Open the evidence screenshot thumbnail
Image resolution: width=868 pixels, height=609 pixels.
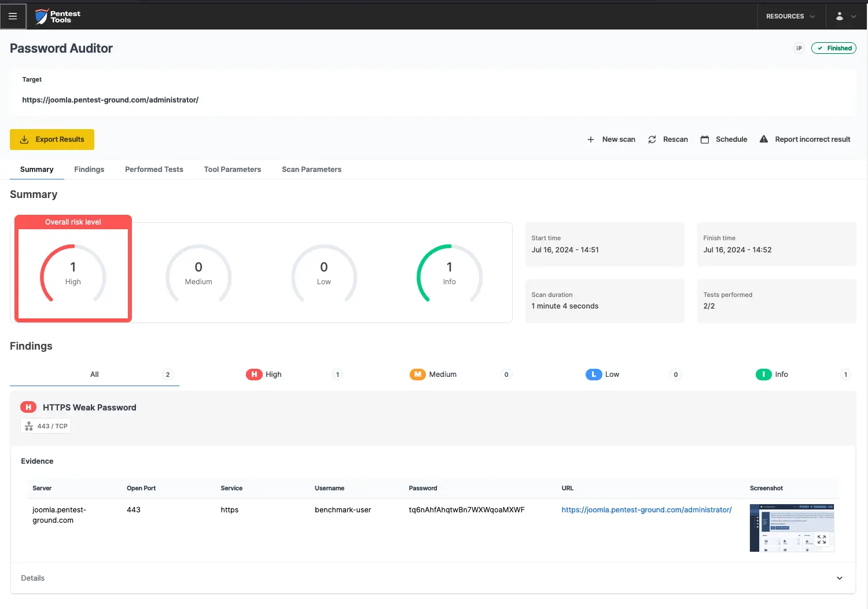coord(792,528)
